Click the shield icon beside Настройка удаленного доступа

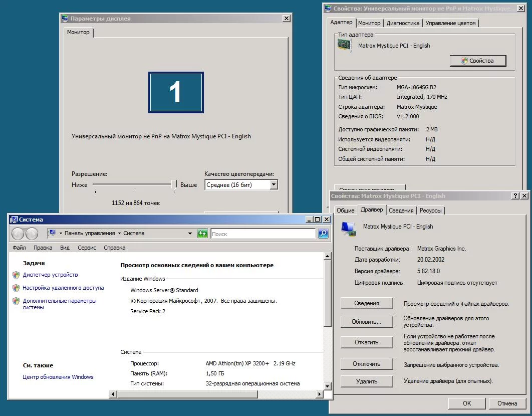[x=16, y=288]
